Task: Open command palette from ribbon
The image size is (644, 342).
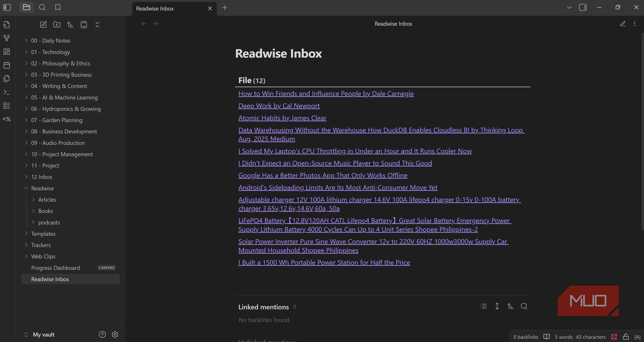Action: click(x=7, y=92)
